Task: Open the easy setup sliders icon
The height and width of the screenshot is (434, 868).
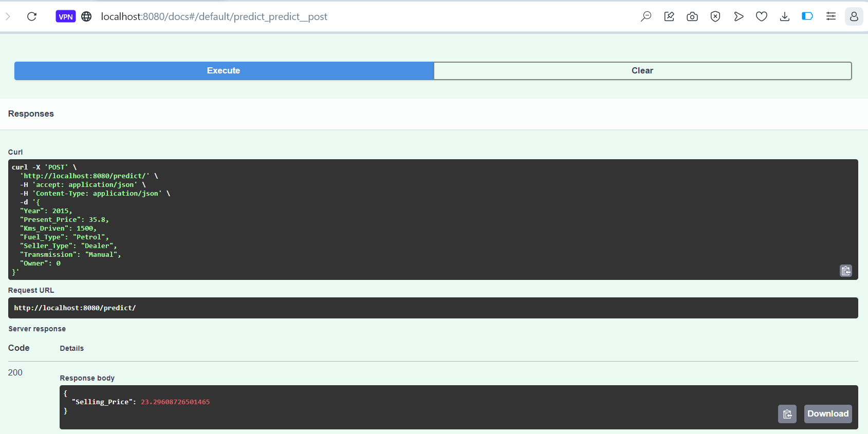Action: (x=831, y=16)
